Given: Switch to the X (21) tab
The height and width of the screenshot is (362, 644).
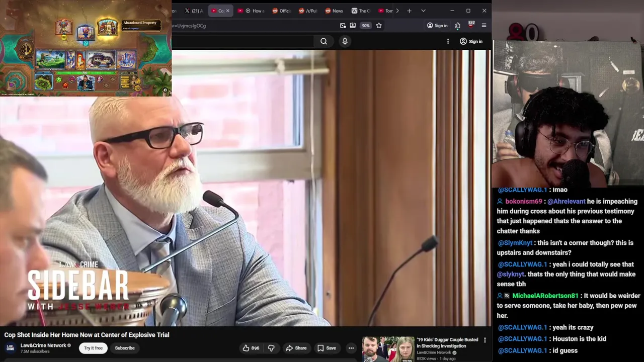Looking at the screenshot, I should [194, 11].
